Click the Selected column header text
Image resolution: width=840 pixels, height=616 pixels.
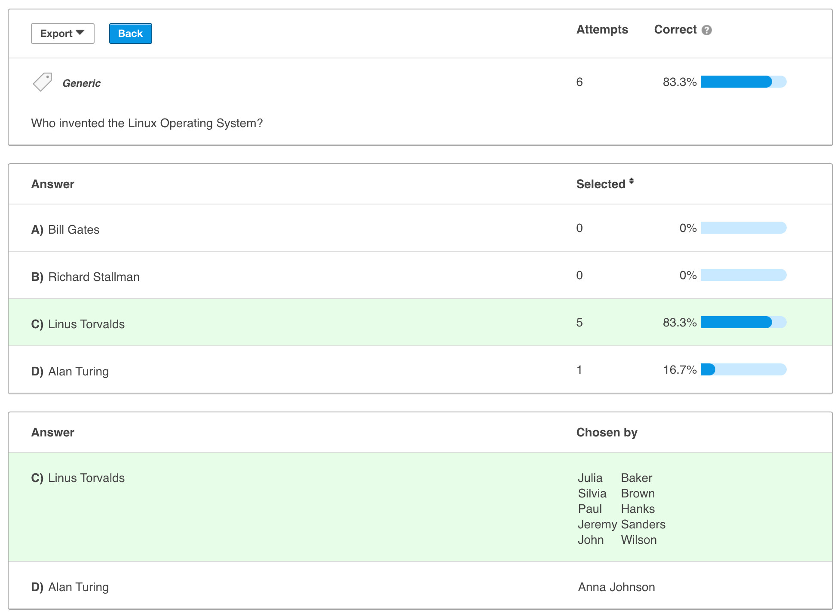tap(600, 184)
